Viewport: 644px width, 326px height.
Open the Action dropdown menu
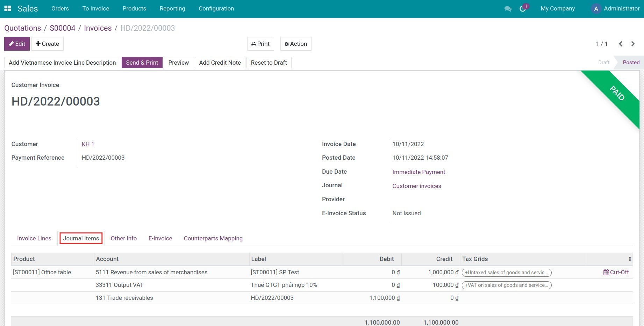pos(295,44)
